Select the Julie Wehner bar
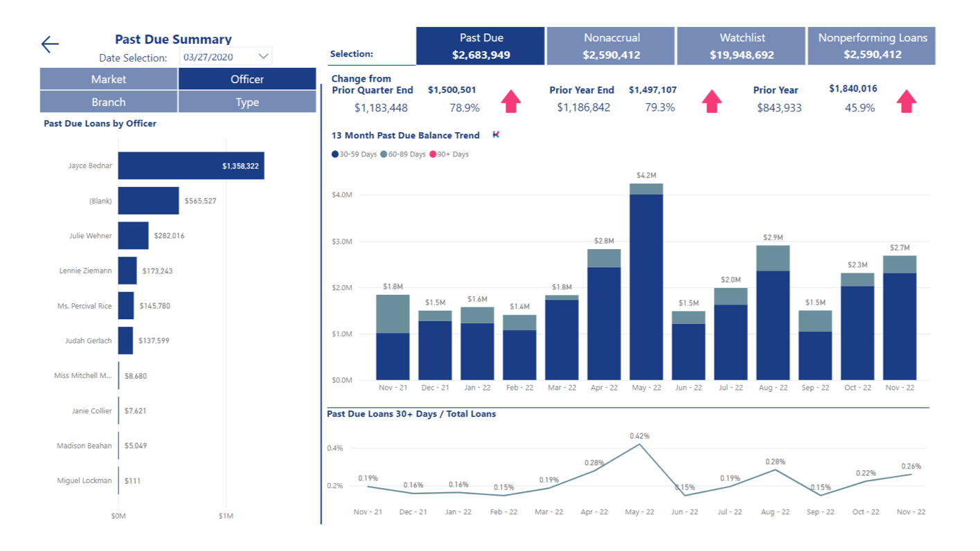 pyautogui.click(x=134, y=236)
